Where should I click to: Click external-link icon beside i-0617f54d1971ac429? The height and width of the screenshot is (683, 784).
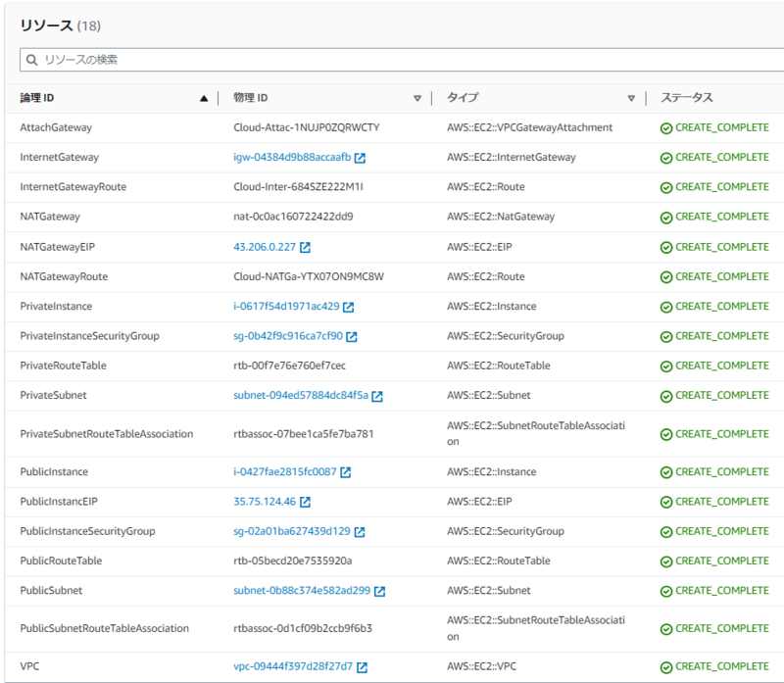[349, 307]
